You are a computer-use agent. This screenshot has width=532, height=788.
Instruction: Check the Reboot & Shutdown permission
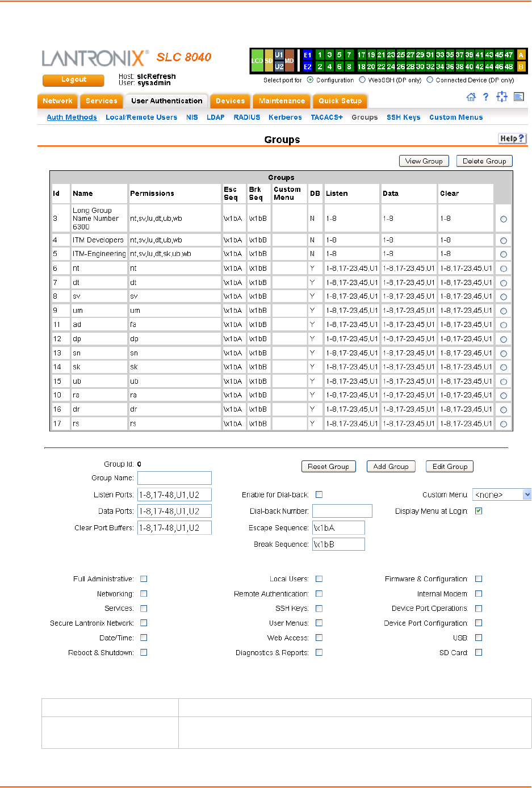(144, 652)
